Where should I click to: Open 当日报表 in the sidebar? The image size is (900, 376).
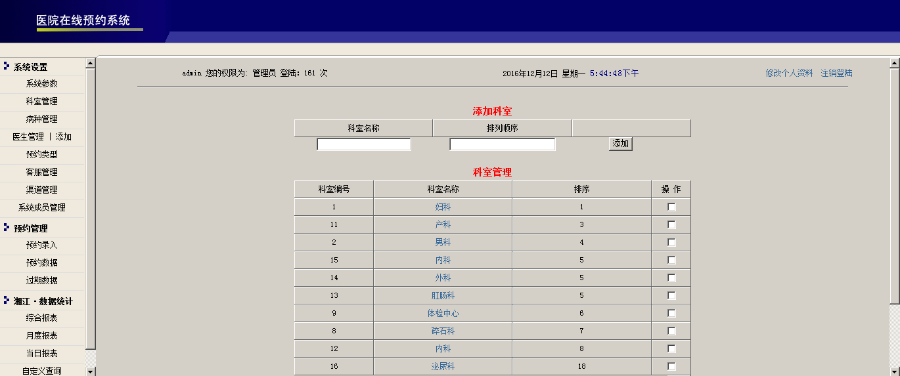(x=41, y=354)
